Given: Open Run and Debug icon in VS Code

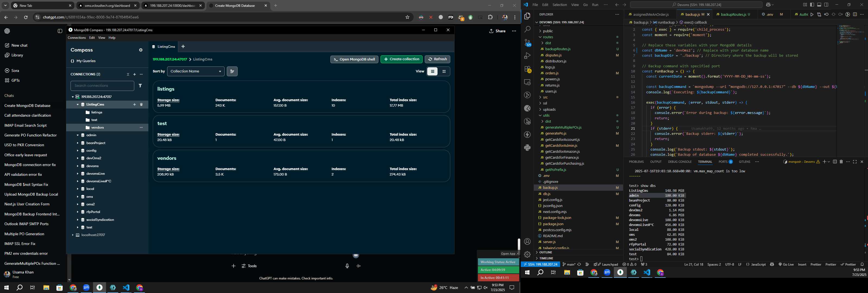Looking at the screenshot, I should [527, 56].
